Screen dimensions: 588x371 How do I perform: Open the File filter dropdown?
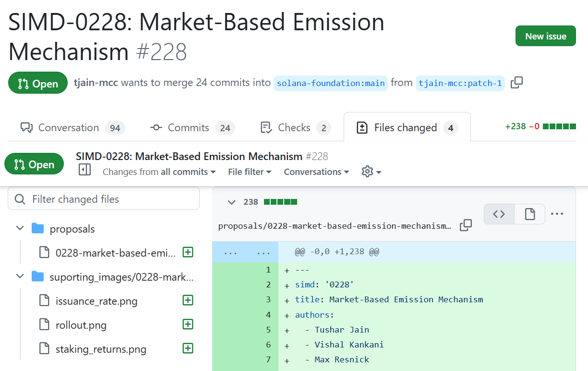[250, 172]
